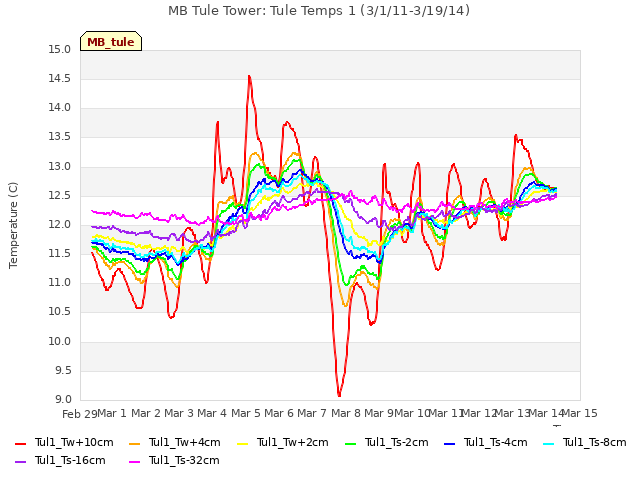
Task: Click the 9.0 y-axis tick label
Action: coord(62,400)
